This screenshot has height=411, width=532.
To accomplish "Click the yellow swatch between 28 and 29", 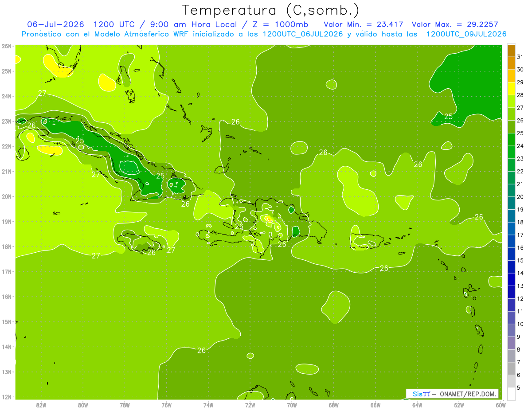I will [511, 89].
